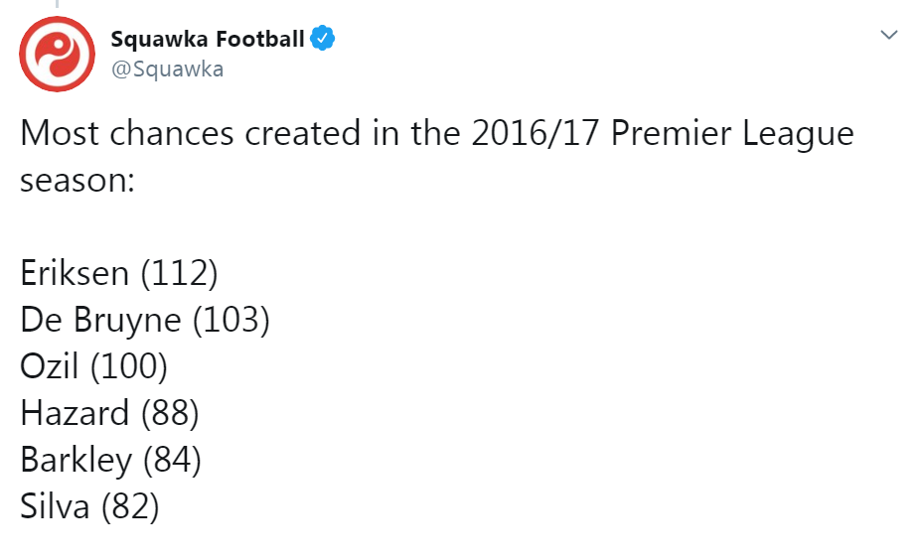Select the Eriksen name in list

point(75,273)
